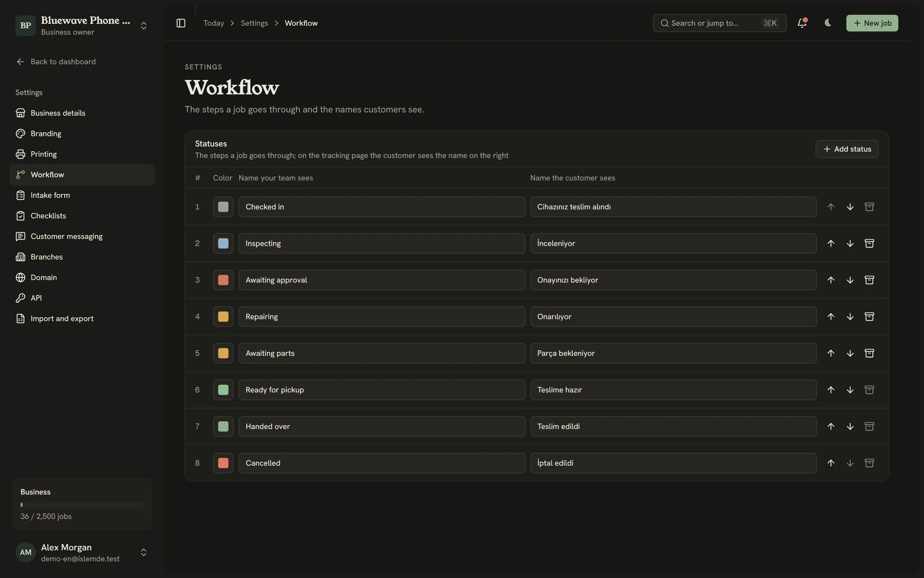
Task: Move Repairing status down
Action: pyautogui.click(x=850, y=317)
